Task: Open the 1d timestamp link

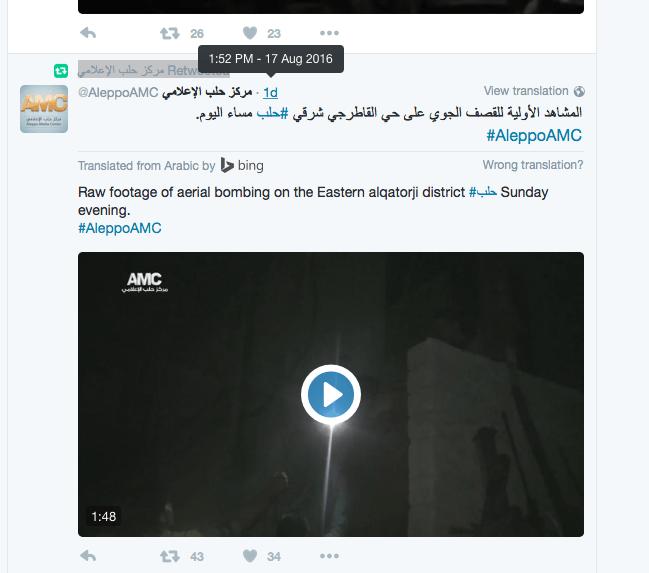Action: pyautogui.click(x=270, y=93)
